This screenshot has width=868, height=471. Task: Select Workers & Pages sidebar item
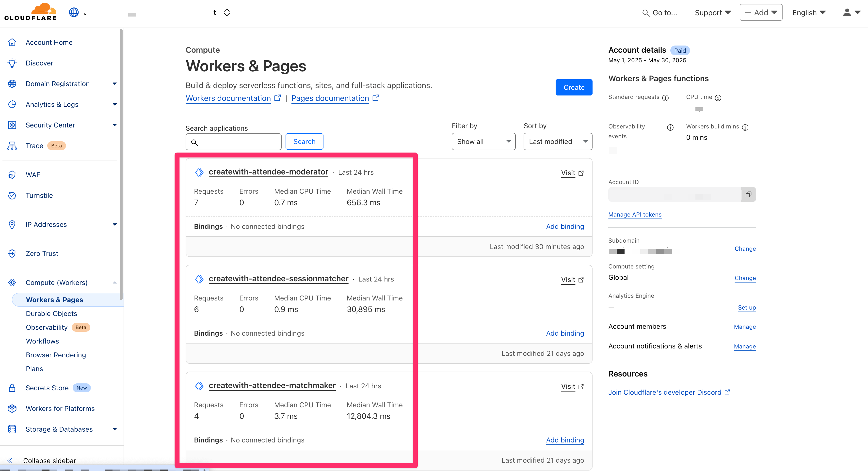coord(68,299)
